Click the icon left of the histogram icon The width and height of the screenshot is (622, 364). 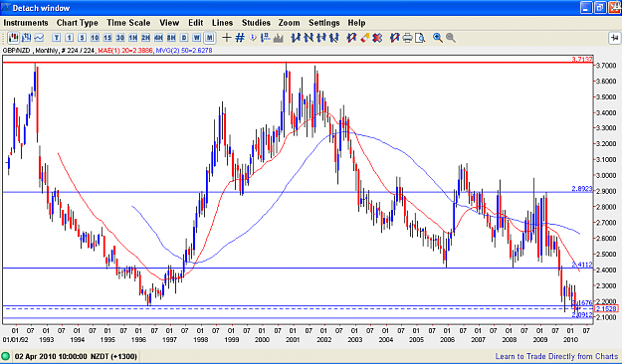(266, 38)
